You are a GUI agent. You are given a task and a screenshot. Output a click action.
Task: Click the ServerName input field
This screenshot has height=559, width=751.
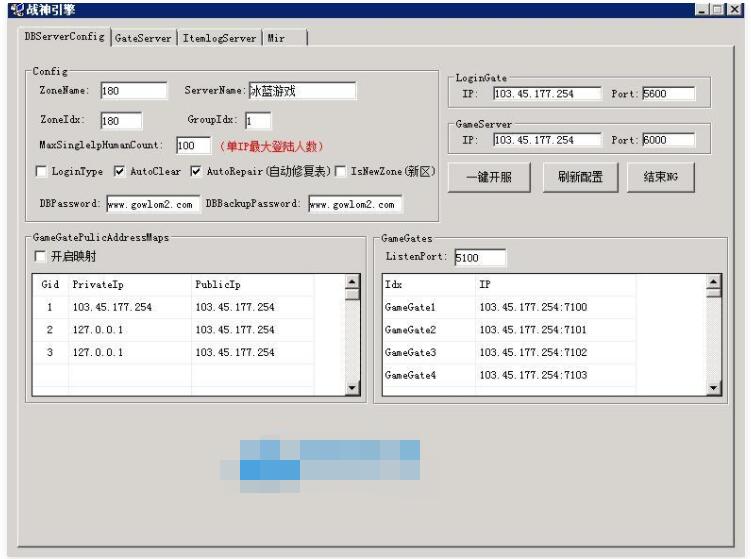tap(301, 91)
